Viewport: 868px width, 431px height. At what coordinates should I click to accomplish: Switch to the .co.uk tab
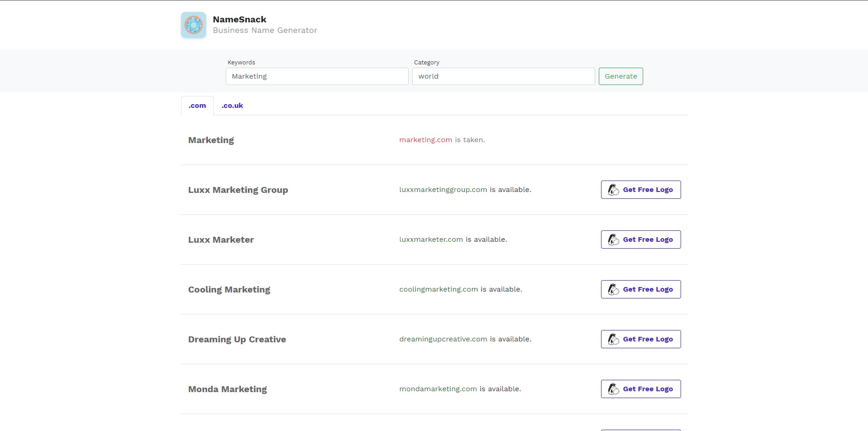(232, 106)
